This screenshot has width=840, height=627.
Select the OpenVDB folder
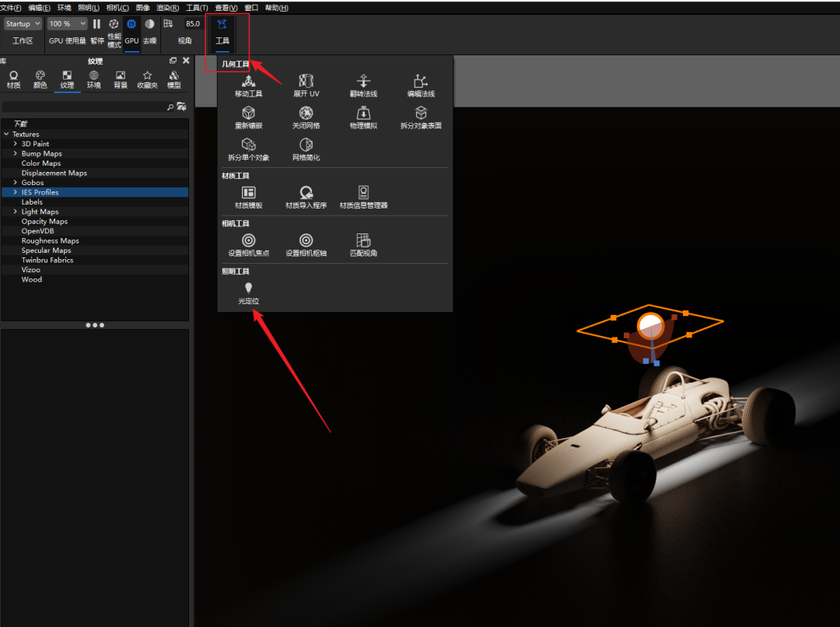point(37,231)
